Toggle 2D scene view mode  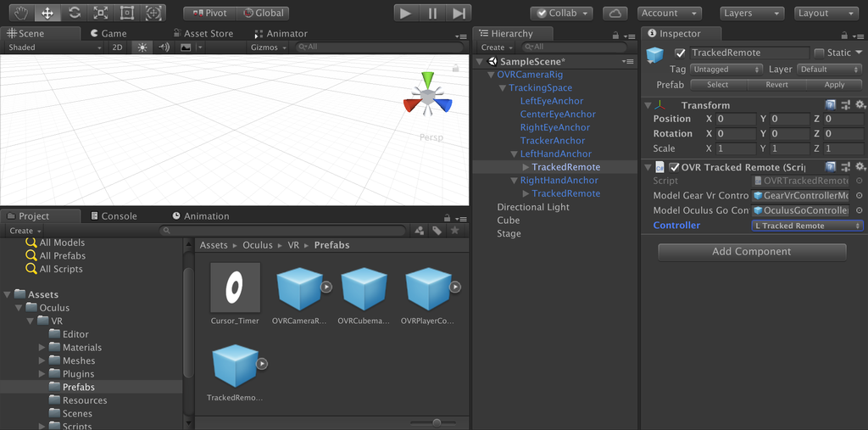point(117,47)
